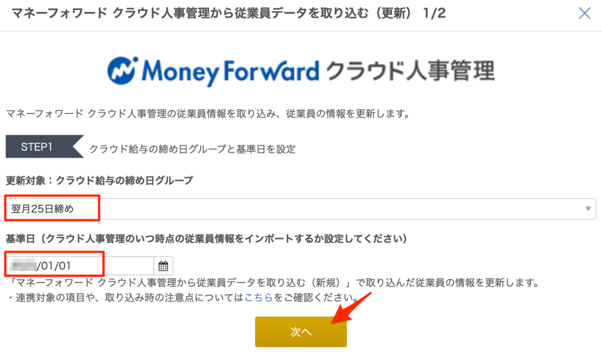Image resolution: width=602 pixels, height=364 pixels.
Task: Click the 更新対象 group label
Action: click(x=99, y=181)
